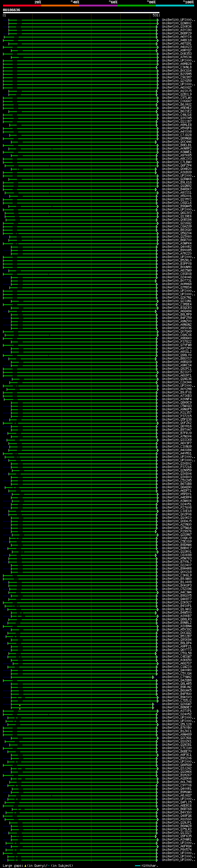This screenshot has height=868, width=197.
Task: Select the UniRef100_A3TXP1 label
Action: [x=177, y=711]
